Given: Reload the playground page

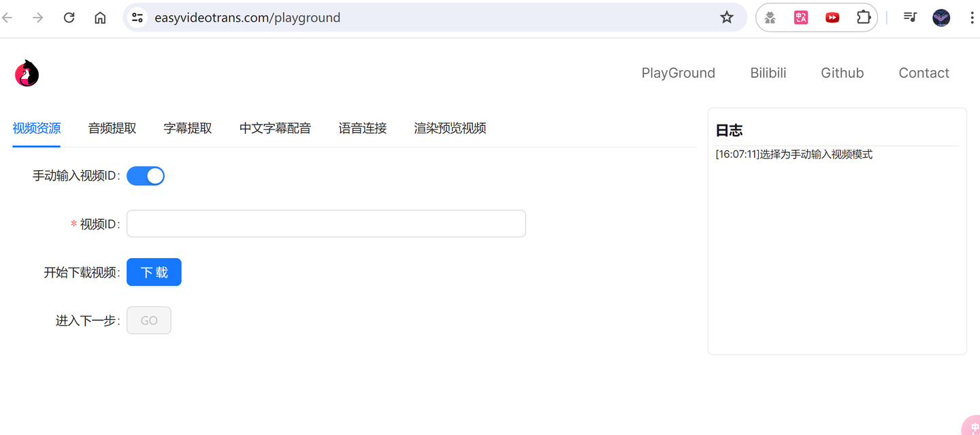Looking at the screenshot, I should [69, 17].
